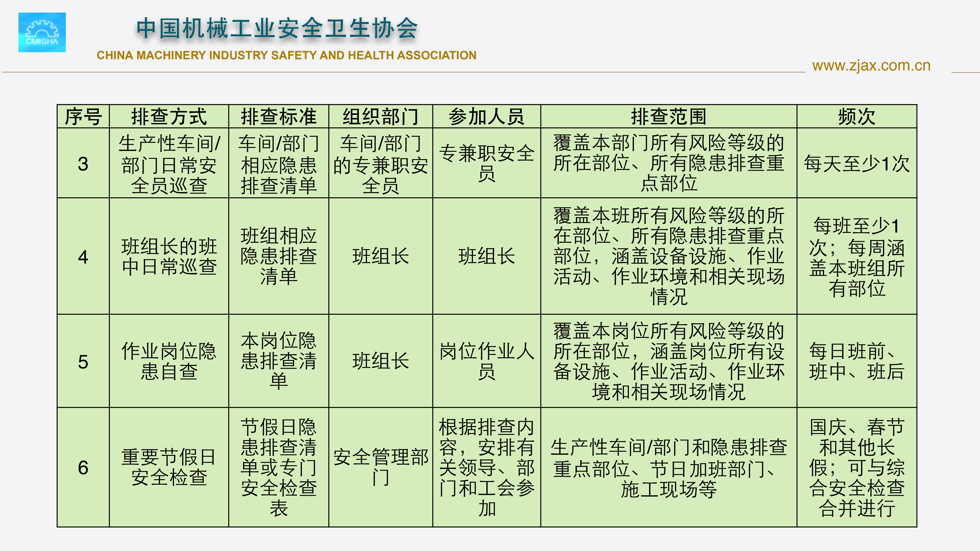Viewport: 980px width, 551px height.
Task: Click cell 覆盖本岗位所有风险等级的所在部位
Action: click(x=669, y=361)
